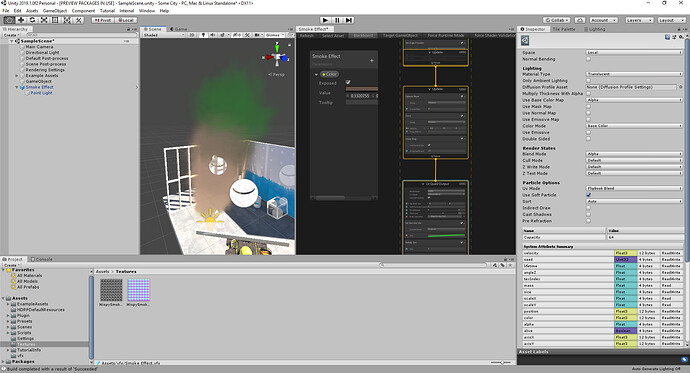Image resolution: width=690 pixels, height=373 pixels.
Task: Toggle scene lighting bulb icon
Action: [203, 35]
